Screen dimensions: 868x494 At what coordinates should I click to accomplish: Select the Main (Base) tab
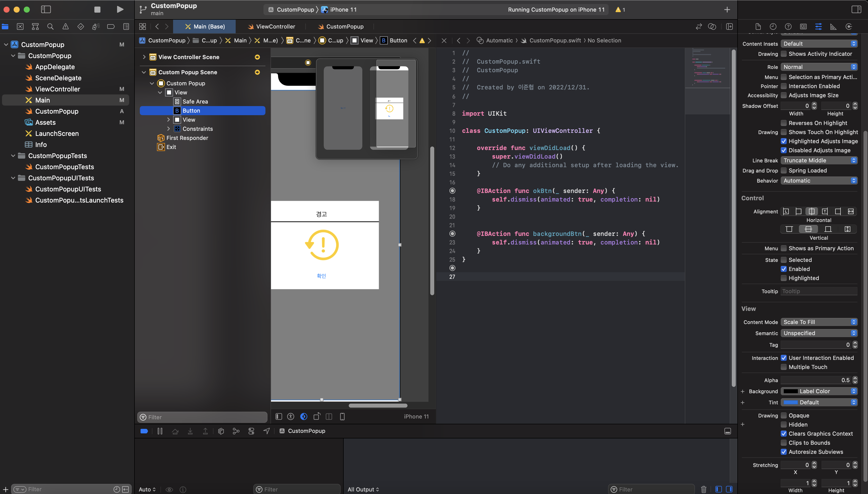click(205, 27)
